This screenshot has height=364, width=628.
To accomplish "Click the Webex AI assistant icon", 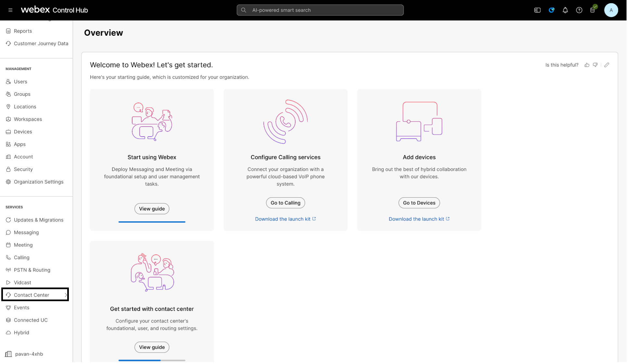I will point(551,10).
